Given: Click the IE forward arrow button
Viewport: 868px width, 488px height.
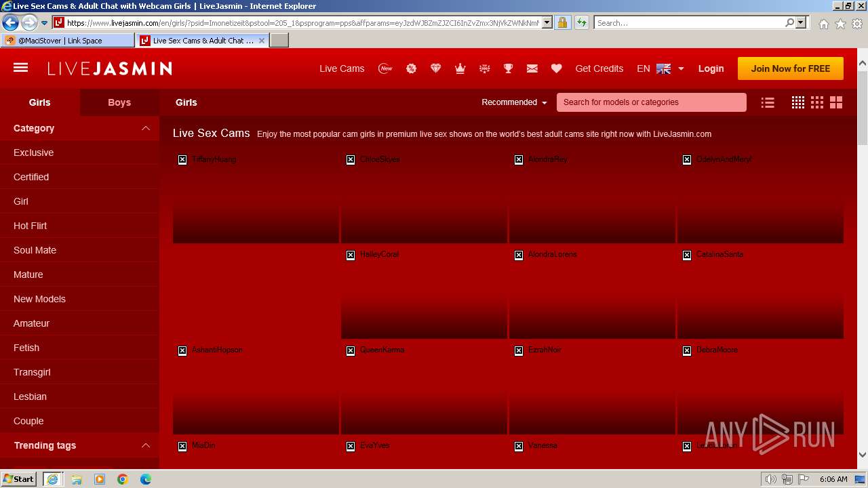Looking at the screenshot, I should click(x=29, y=22).
